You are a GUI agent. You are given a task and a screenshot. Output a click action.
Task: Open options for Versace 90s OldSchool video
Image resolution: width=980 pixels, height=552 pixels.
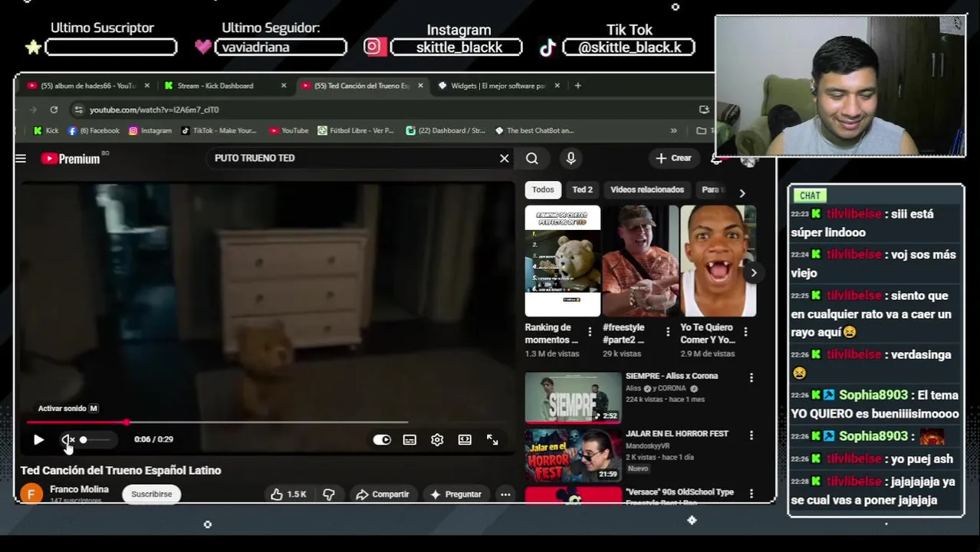point(751,494)
